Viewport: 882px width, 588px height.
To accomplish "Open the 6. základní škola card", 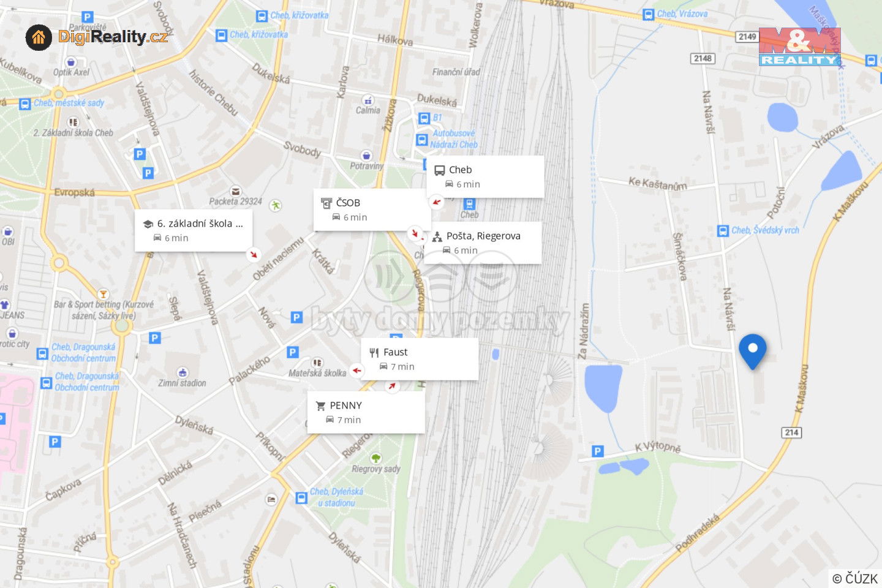I will pos(194,230).
